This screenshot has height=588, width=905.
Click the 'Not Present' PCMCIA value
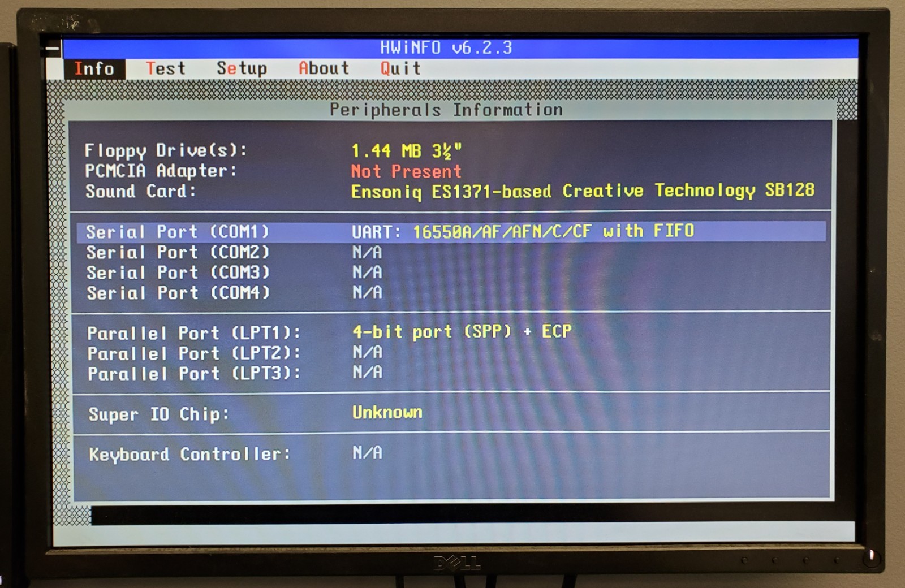(406, 171)
